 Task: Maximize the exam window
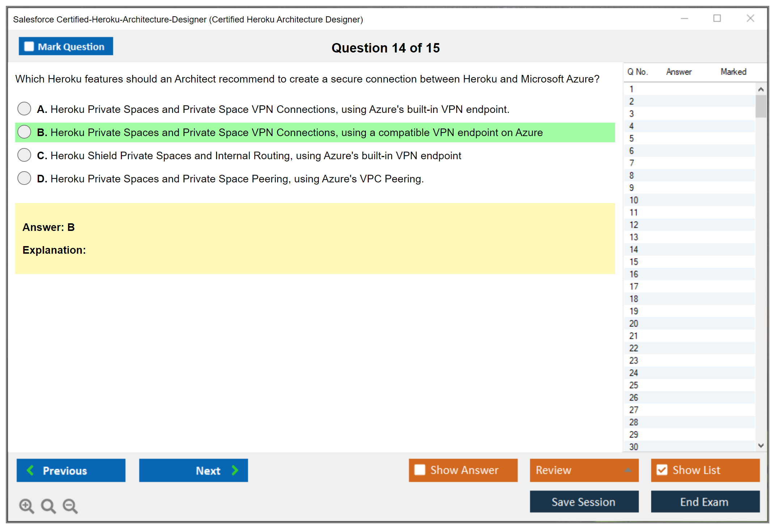coord(717,18)
